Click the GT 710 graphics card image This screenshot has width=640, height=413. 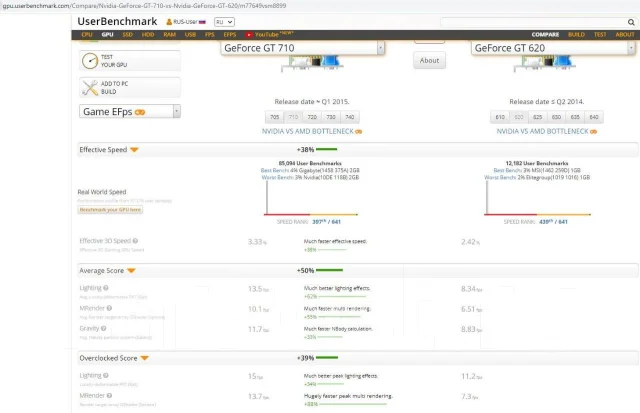pos(313,62)
